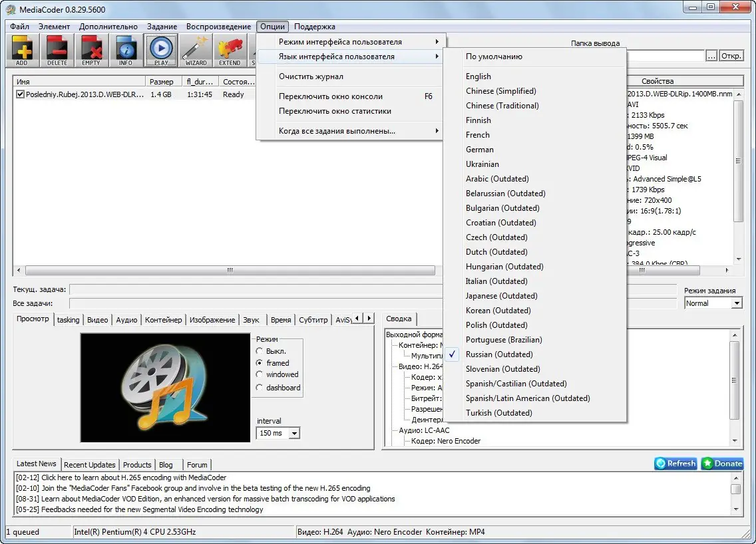Screen dimensions: 756x544
Task: Launch the WIZARD toolbar icon
Action: coord(196,50)
